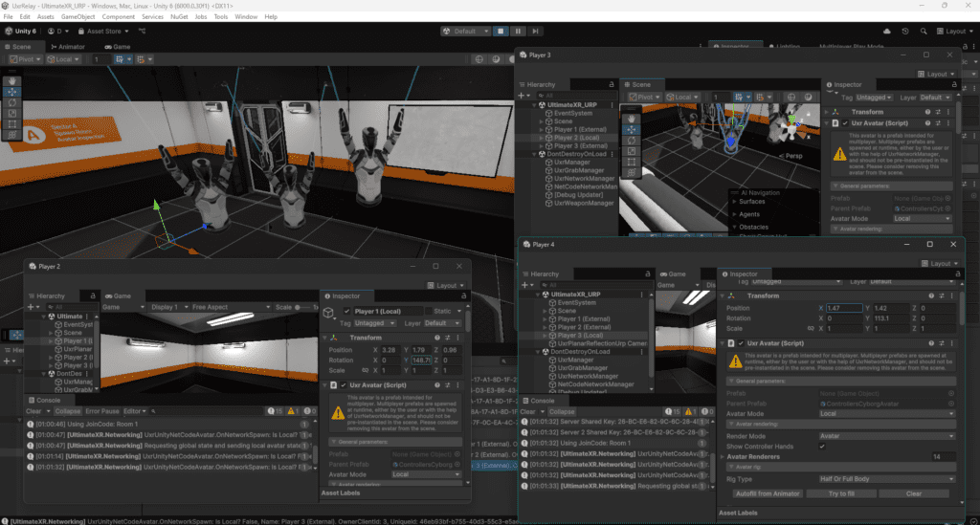Expand Player 1 (External) in Player 3 Hierarchy
Viewport: 980px width, 525px height.
tap(542, 130)
